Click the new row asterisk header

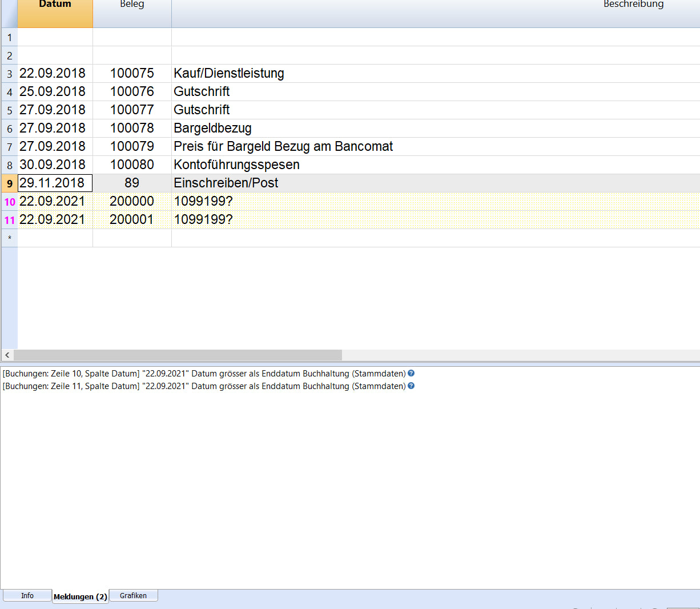click(x=9, y=238)
